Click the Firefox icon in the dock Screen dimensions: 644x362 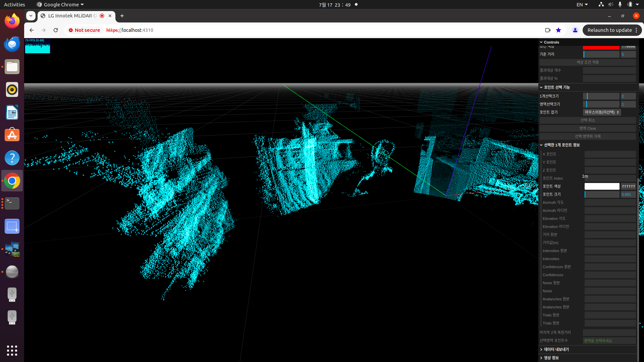pyautogui.click(x=12, y=21)
